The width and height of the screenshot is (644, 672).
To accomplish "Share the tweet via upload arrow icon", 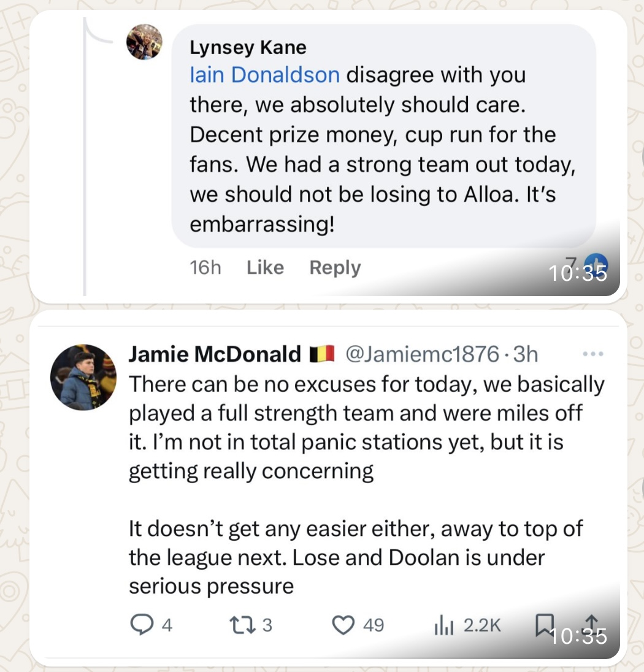I will [x=591, y=624].
